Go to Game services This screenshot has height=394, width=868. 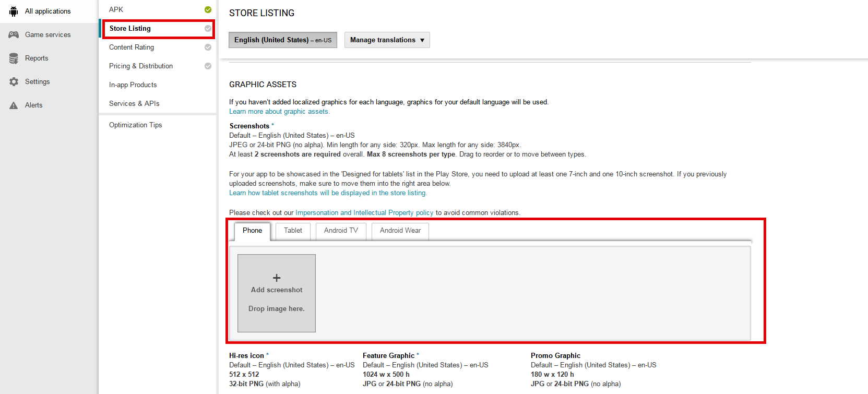point(49,34)
